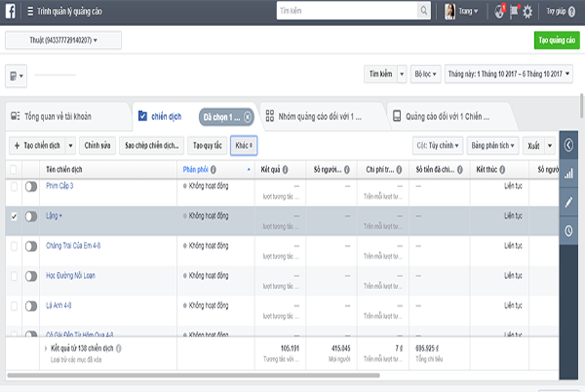
Task: Open the Trang profile dropdown arrow
Action: click(x=476, y=12)
